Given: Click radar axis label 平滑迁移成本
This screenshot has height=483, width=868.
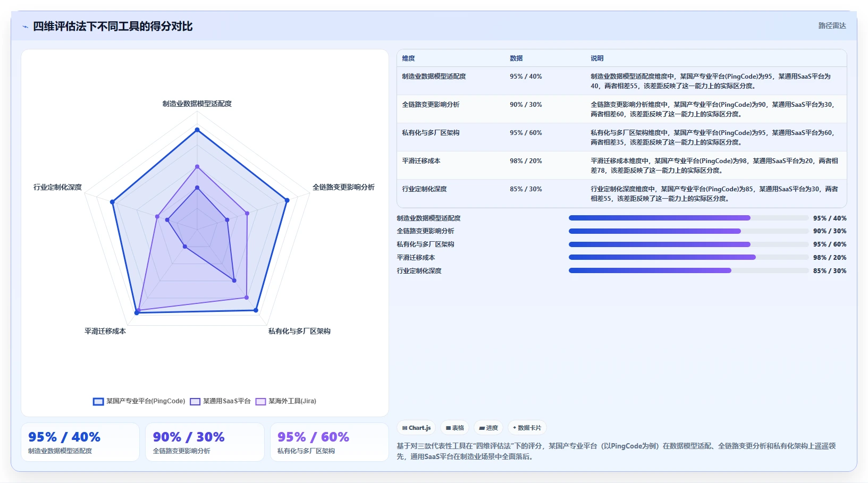Looking at the screenshot, I should coord(105,331).
